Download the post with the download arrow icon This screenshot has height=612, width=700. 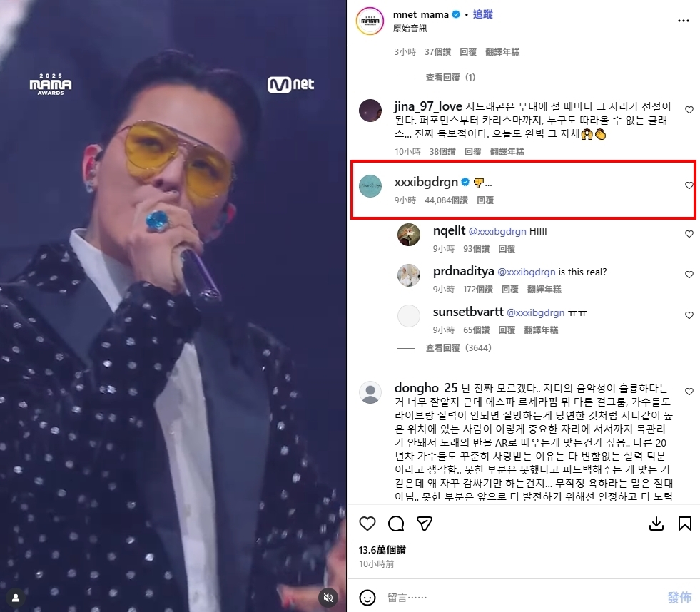point(656,524)
